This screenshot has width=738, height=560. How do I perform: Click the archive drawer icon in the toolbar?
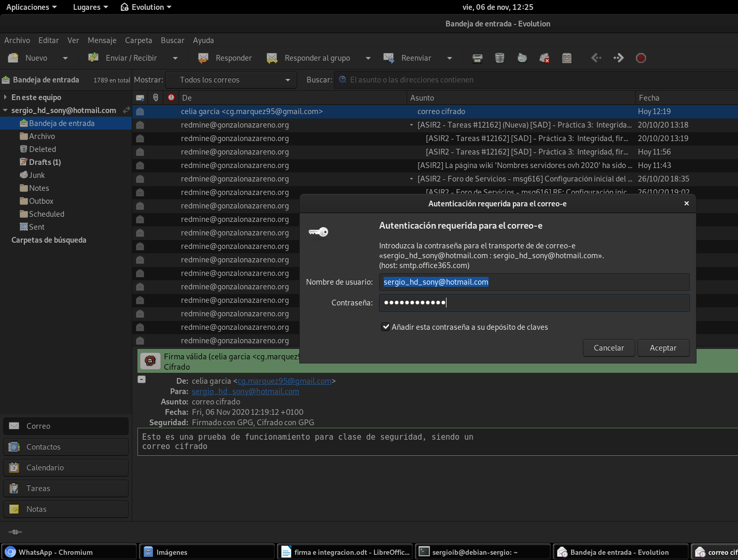tap(566, 58)
